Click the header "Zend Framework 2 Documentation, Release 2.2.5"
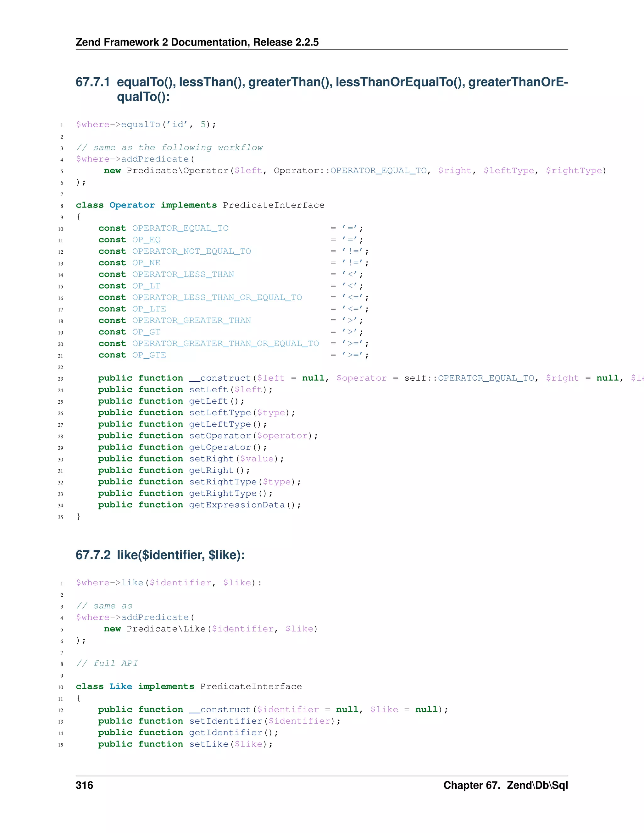 coord(197,42)
